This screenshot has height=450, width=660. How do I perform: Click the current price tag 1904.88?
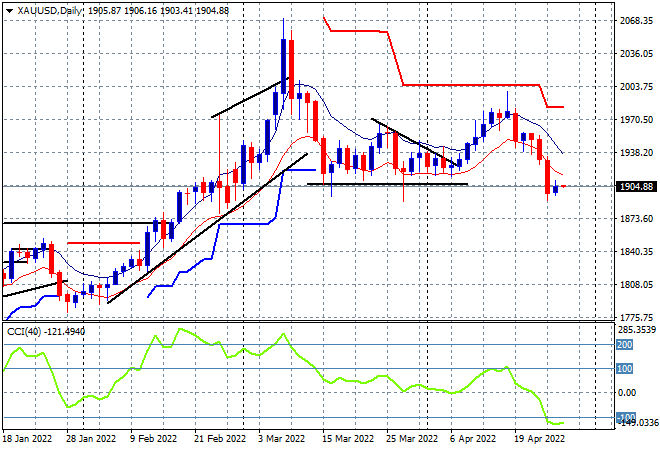636,186
